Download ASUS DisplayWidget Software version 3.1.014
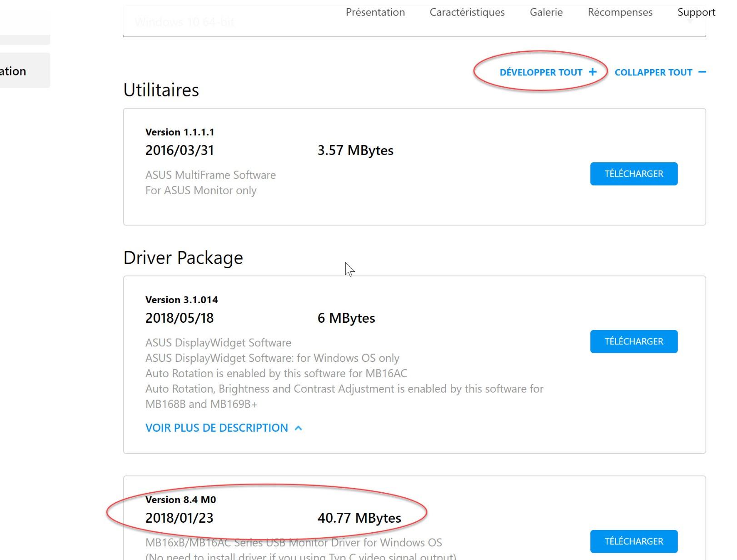 pyautogui.click(x=634, y=341)
